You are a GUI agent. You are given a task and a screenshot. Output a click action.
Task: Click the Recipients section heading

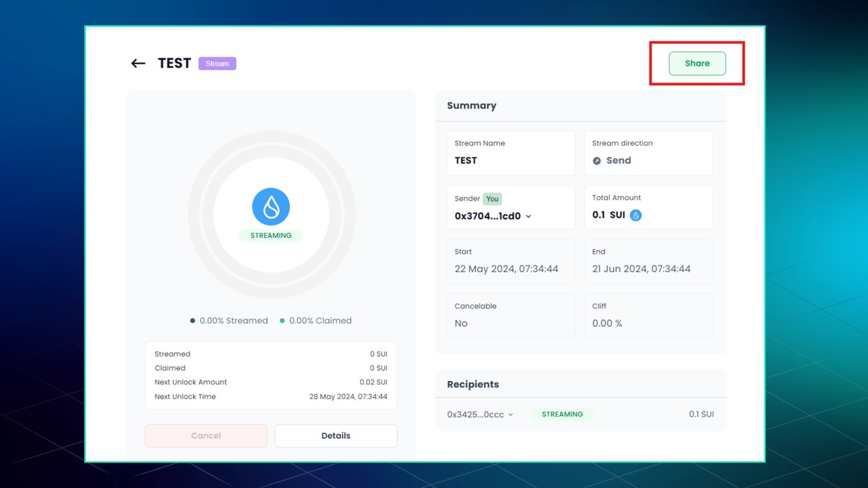(473, 385)
